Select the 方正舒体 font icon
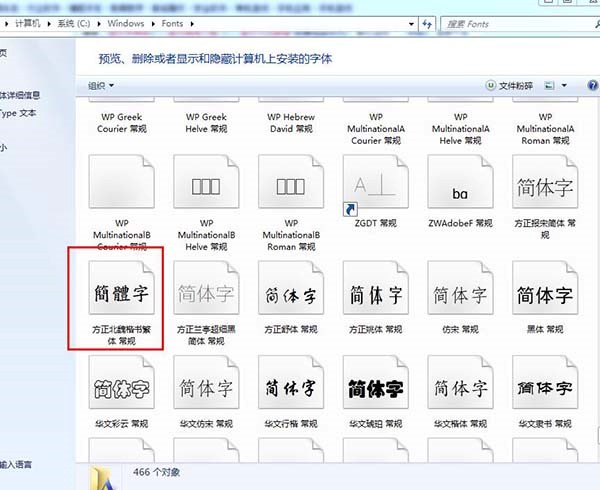The height and width of the screenshot is (490, 600). coord(290,293)
